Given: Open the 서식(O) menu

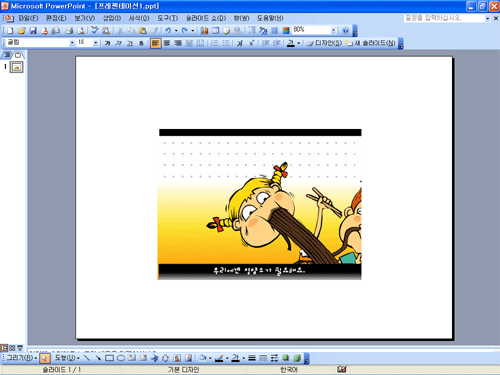Looking at the screenshot, I should pyautogui.click(x=139, y=18).
